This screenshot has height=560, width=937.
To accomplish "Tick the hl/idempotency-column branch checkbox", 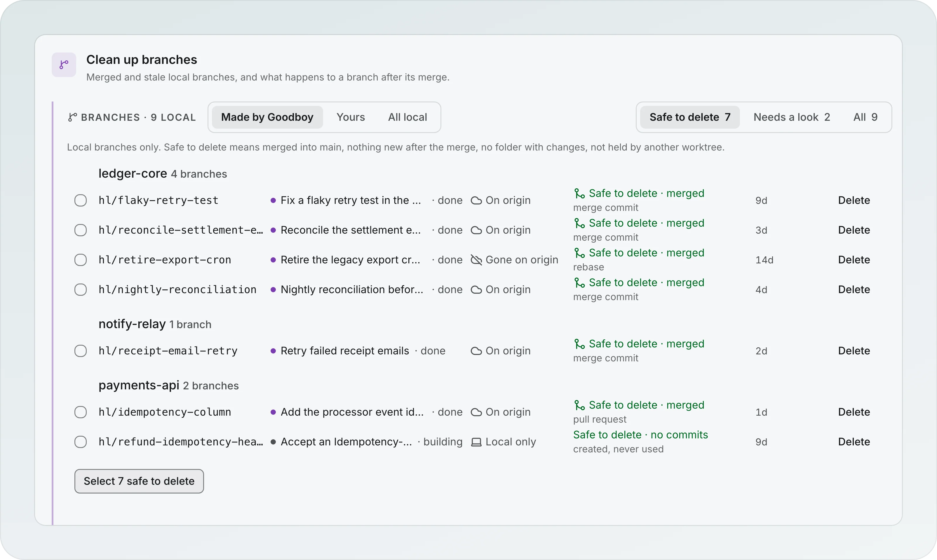I will click(x=81, y=412).
